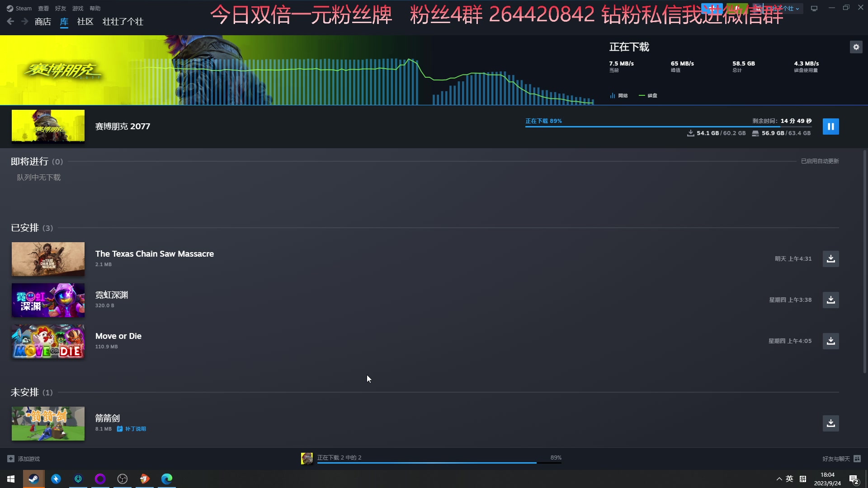Viewport: 868px width, 488px height.
Task: Click the 正在下载 2 中的 2 status text
Action: tap(339, 457)
